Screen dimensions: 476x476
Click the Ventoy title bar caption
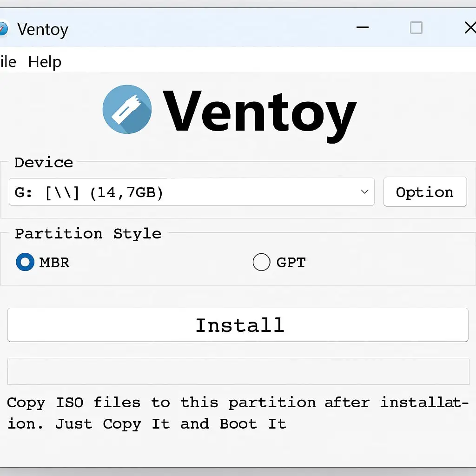[43, 30]
